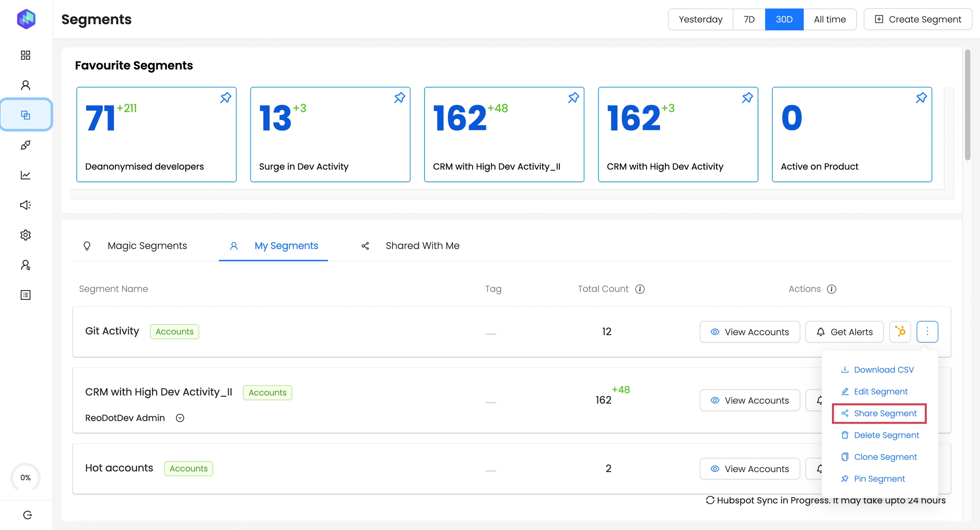The width and height of the screenshot is (980, 530).
Task: Switch to the Shared With Me tab
Action: click(422, 246)
